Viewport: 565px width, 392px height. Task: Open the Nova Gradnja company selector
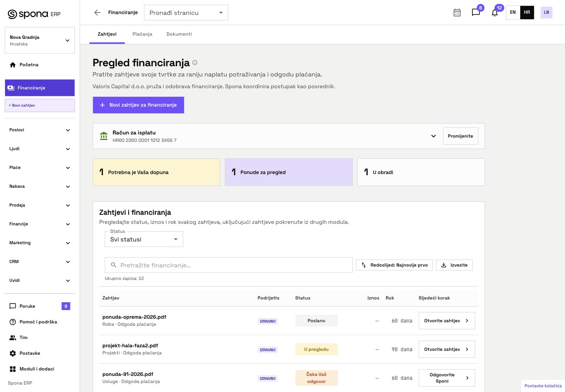click(x=40, y=40)
